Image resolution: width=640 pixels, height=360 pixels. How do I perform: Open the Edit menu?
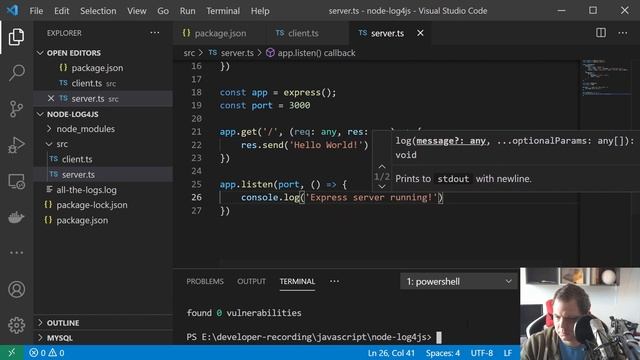coord(62,11)
